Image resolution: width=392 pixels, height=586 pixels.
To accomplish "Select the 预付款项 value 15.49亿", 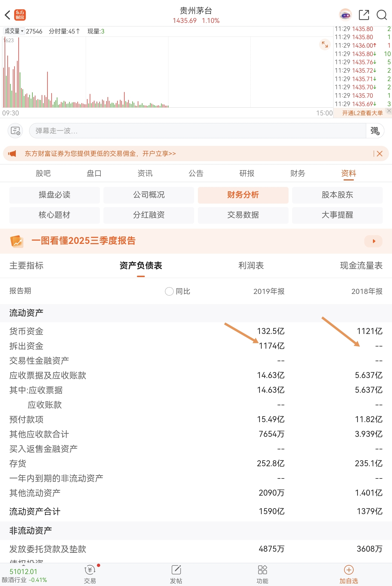I will [271, 419].
